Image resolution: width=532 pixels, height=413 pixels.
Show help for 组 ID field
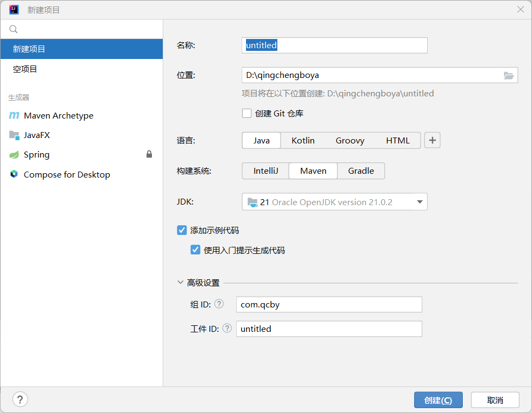pos(219,304)
